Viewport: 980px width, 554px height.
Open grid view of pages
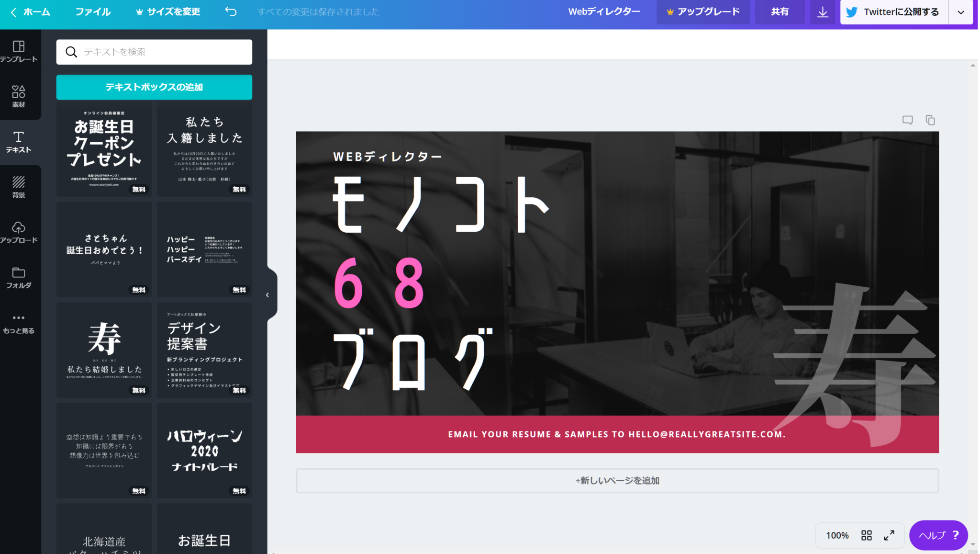tap(866, 535)
